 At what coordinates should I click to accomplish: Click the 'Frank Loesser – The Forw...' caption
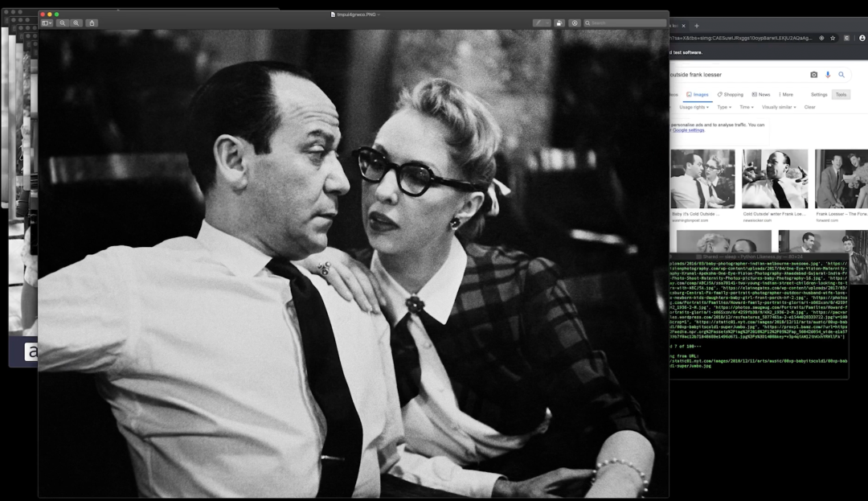pos(841,214)
